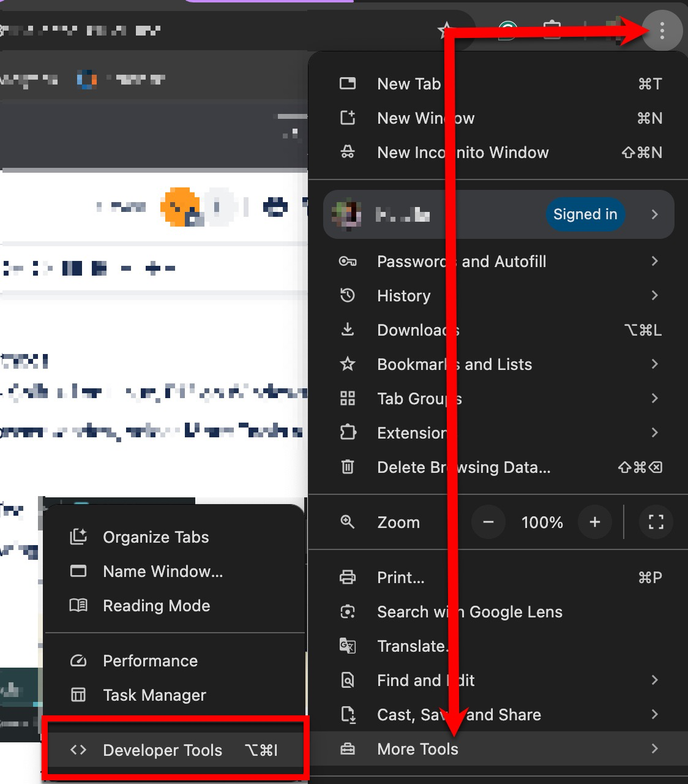
Task: Click the Signed in profile button
Action: [x=585, y=214]
